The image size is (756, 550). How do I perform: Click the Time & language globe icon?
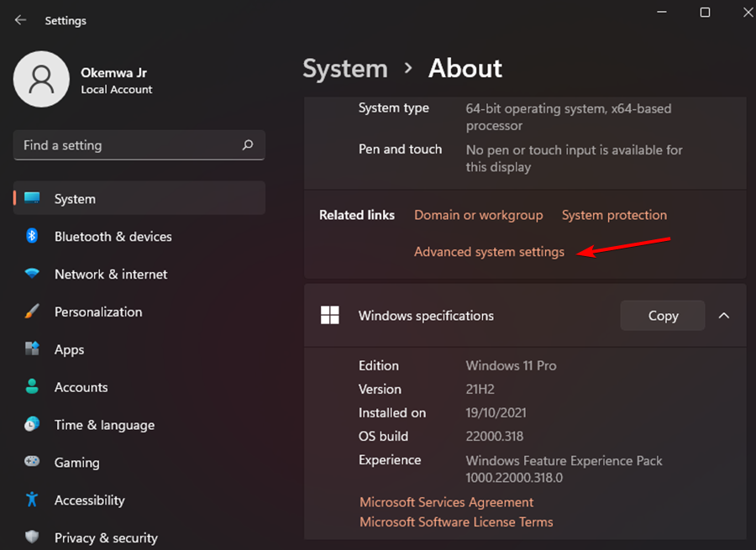click(x=32, y=425)
